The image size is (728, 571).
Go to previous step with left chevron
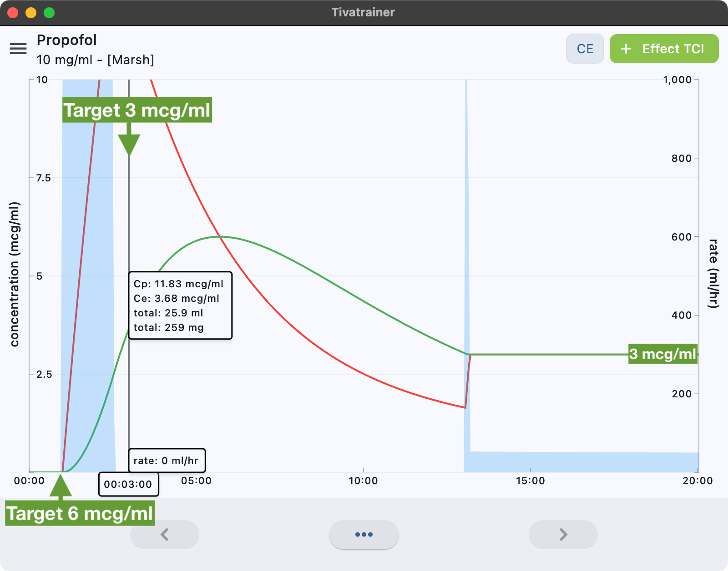point(165,535)
